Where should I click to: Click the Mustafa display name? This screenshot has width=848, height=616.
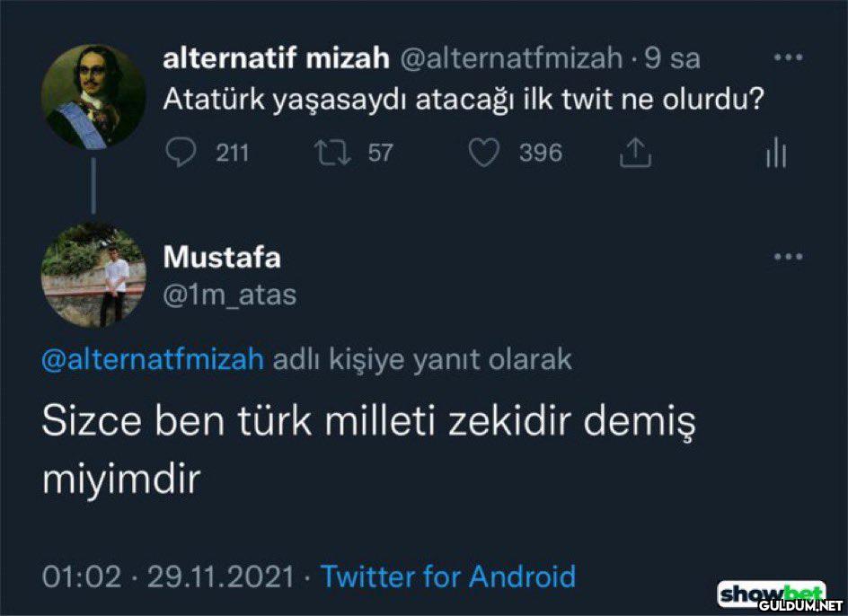(222, 258)
